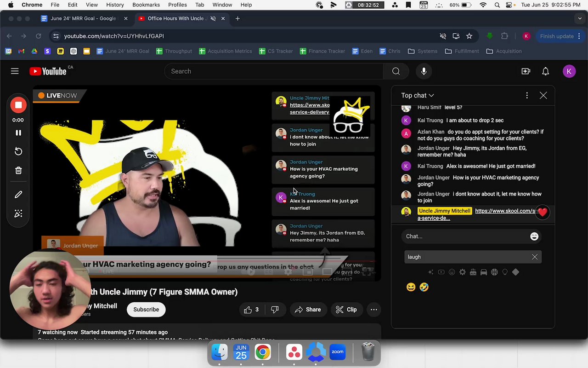Image resolution: width=588 pixels, height=368 pixels.
Task: Open the CS Tracker bookmark
Action: (x=276, y=51)
